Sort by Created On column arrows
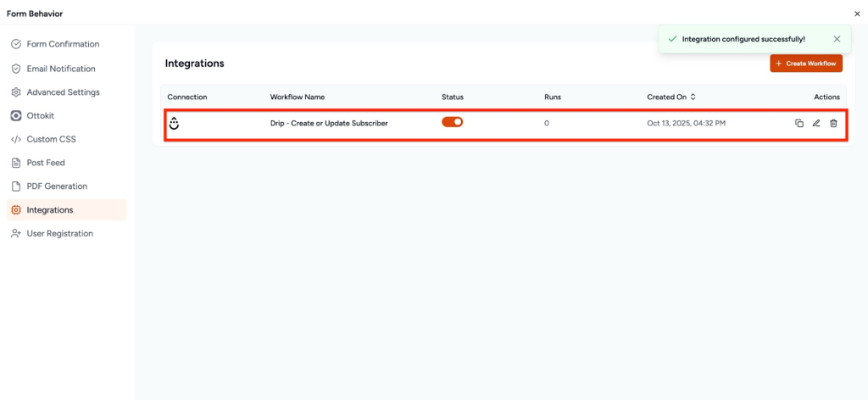The width and height of the screenshot is (868, 400). (x=693, y=97)
